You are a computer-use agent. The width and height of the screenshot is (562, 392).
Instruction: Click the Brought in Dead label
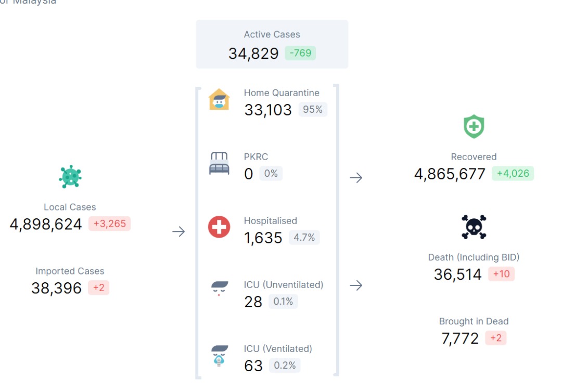[474, 321]
